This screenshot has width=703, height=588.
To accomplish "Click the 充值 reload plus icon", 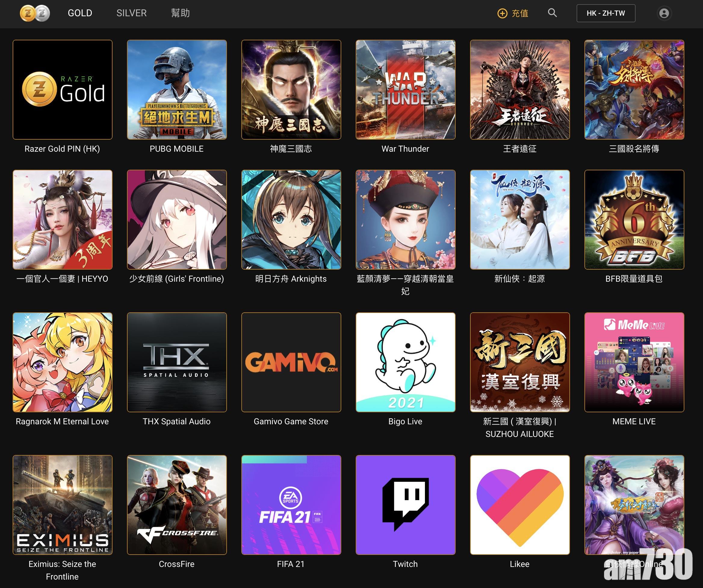I will [502, 13].
